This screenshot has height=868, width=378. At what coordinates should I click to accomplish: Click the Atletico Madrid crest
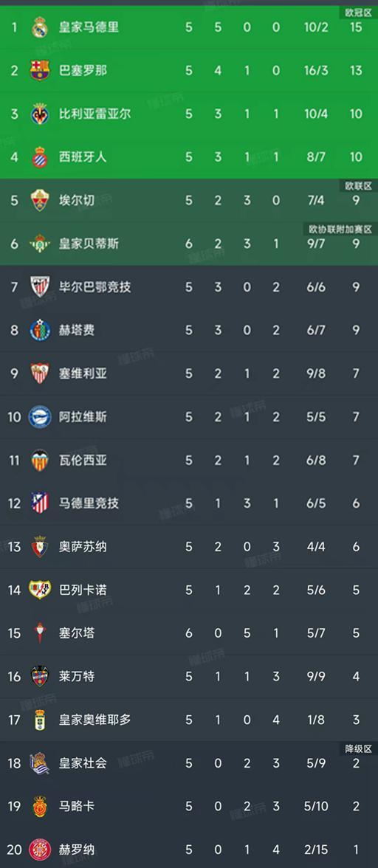point(40,503)
